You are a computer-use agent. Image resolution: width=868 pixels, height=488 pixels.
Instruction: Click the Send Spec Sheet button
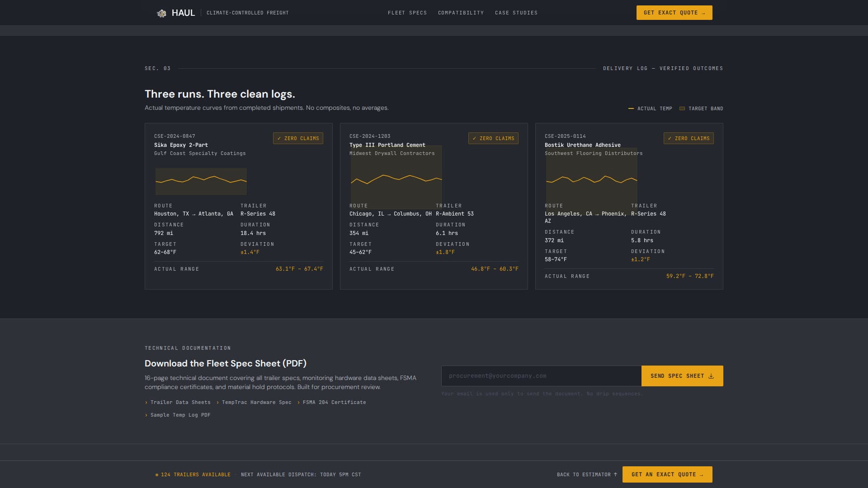(x=682, y=376)
